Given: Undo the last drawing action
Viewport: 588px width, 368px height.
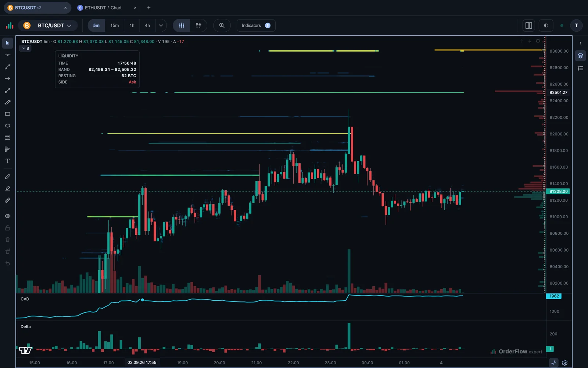Looking at the screenshot, I should tap(7, 263).
